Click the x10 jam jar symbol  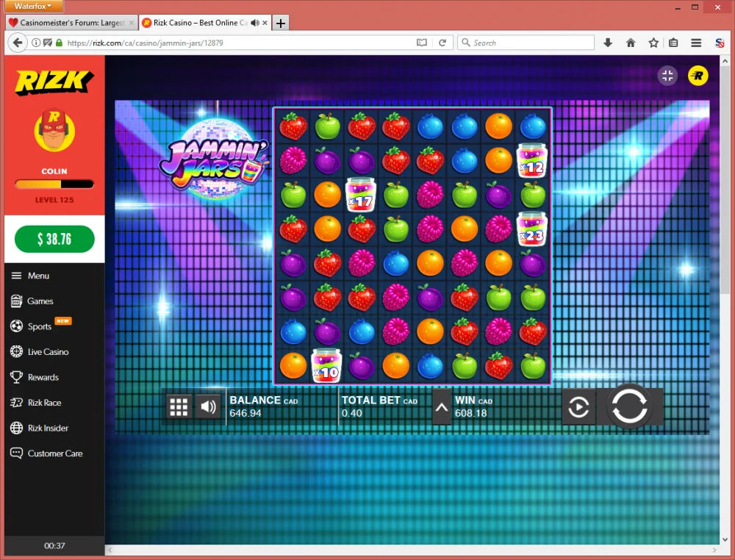tap(327, 365)
